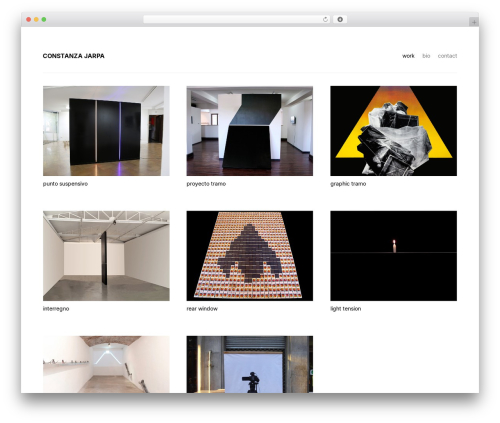Click the light tension caption link
Screen dimensions: 500x423
(346, 309)
